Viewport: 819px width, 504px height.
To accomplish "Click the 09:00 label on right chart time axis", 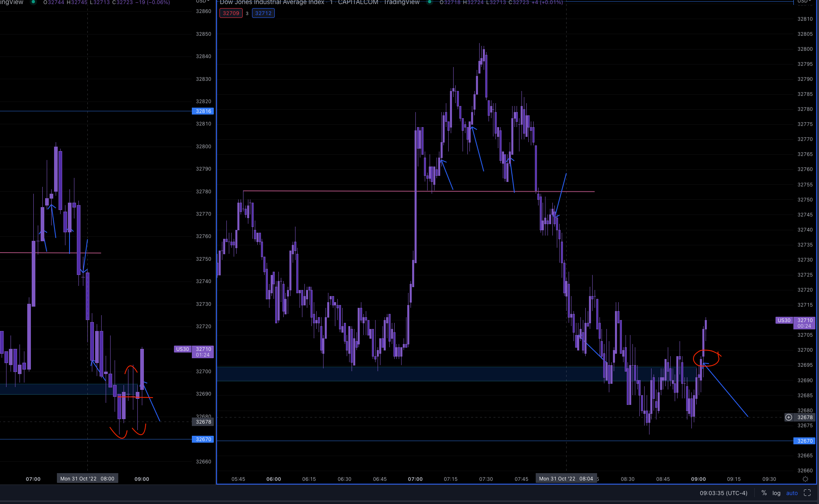I will [x=698, y=479].
